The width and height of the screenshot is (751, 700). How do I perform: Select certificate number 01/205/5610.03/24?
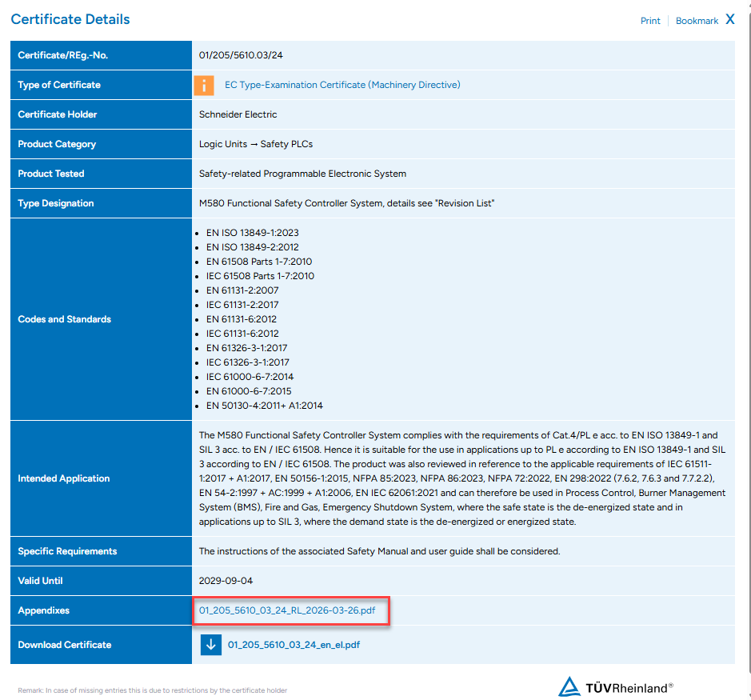coord(241,55)
